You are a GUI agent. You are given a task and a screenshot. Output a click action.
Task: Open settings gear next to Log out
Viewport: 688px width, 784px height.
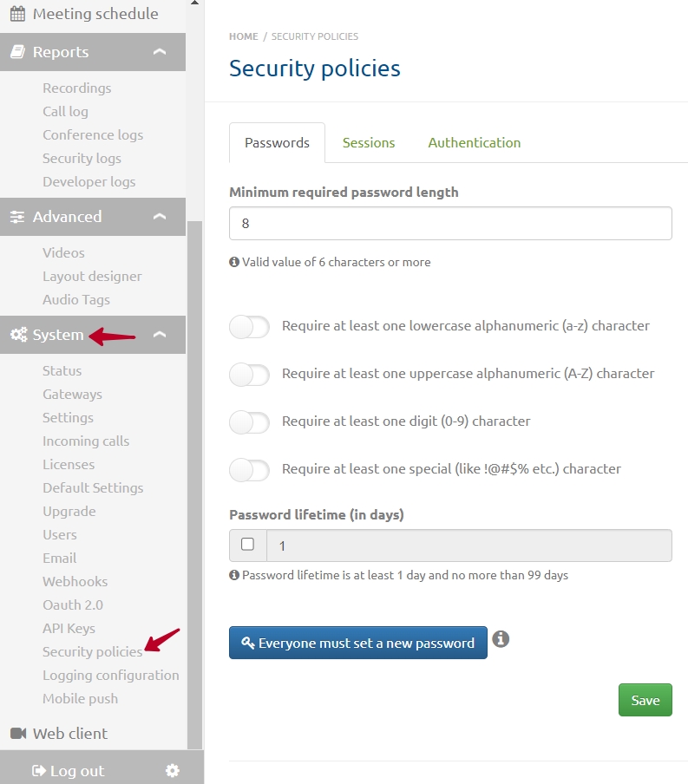pos(173,770)
